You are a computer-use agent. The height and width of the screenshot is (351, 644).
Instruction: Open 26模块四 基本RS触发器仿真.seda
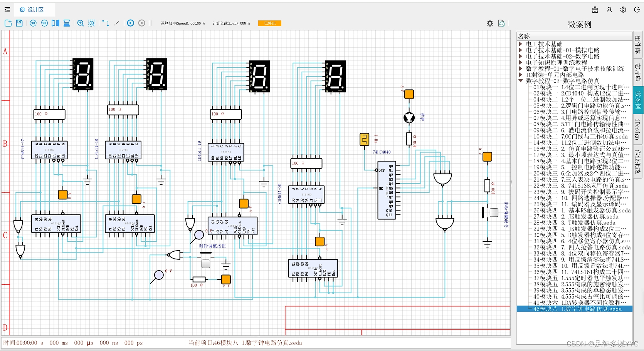(x=582, y=210)
